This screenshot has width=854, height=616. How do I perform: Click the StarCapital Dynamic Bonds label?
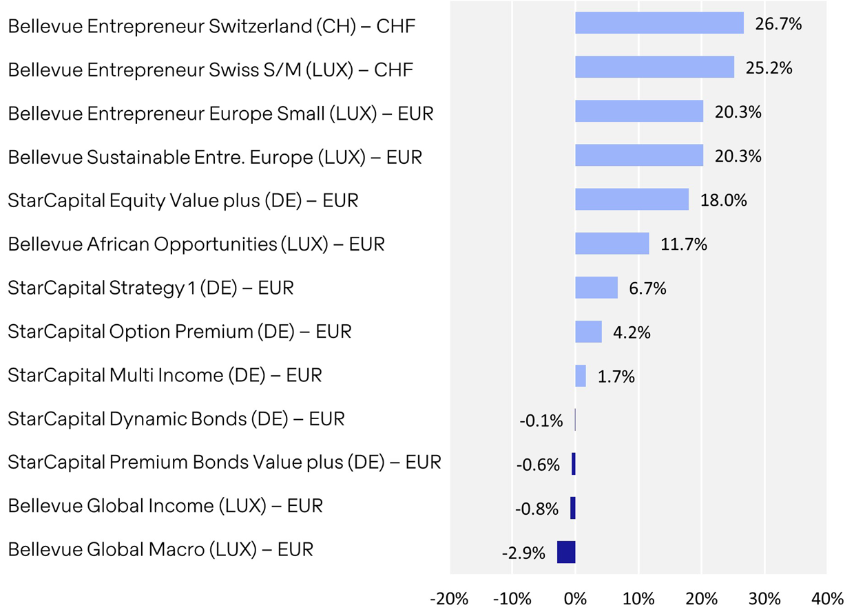[x=176, y=418]
